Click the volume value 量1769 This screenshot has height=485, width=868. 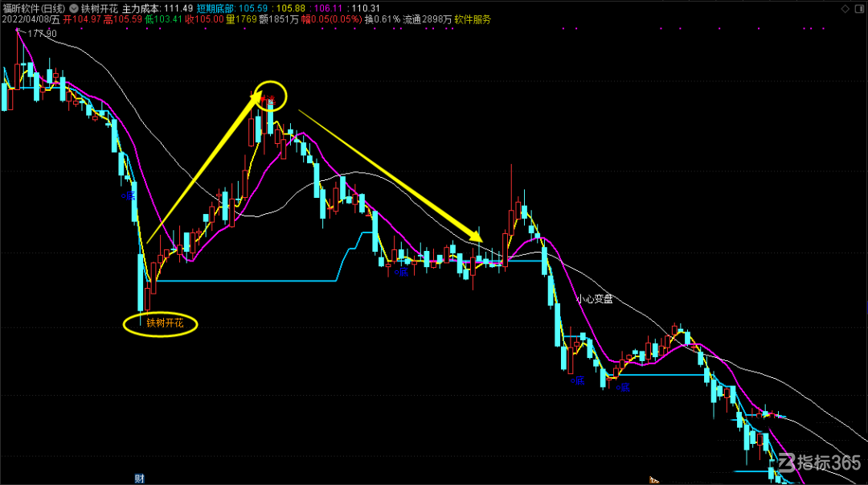[241, 19]
